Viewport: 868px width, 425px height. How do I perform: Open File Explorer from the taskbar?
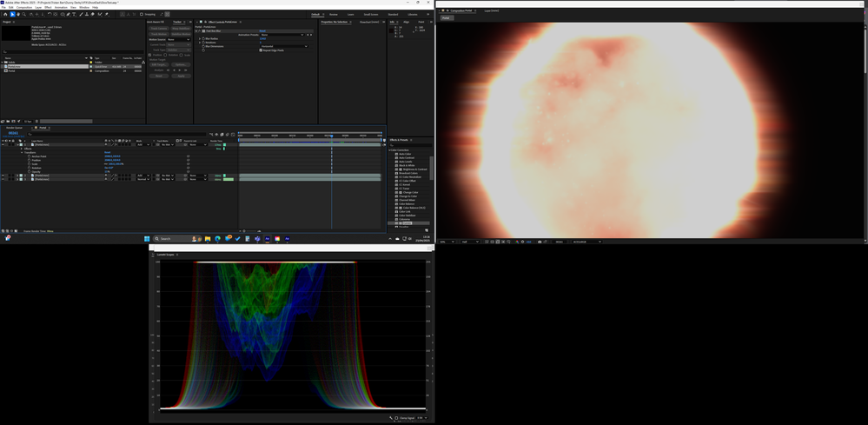coord(208,238)
